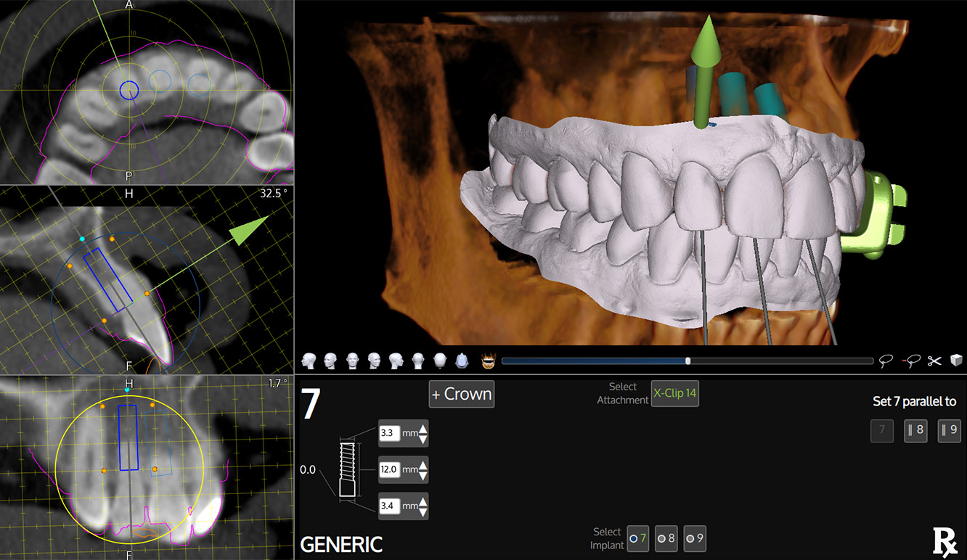The image size is (967, 560).
Task: Select implant 7 radio button
Action: click(639, 538)
